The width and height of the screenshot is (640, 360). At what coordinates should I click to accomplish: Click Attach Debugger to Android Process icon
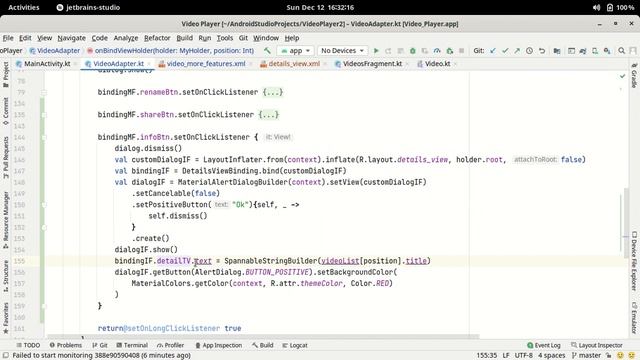(x=449, y=51)
